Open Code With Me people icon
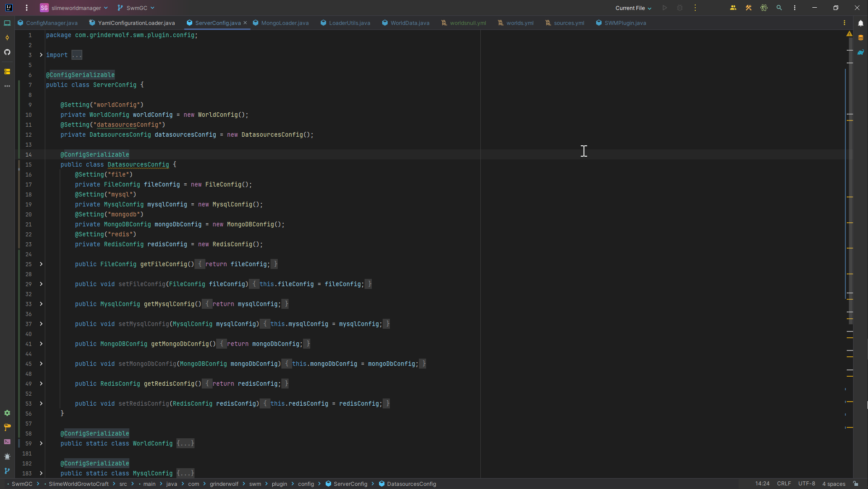868x489 pixels. click(x=733, y=8)
